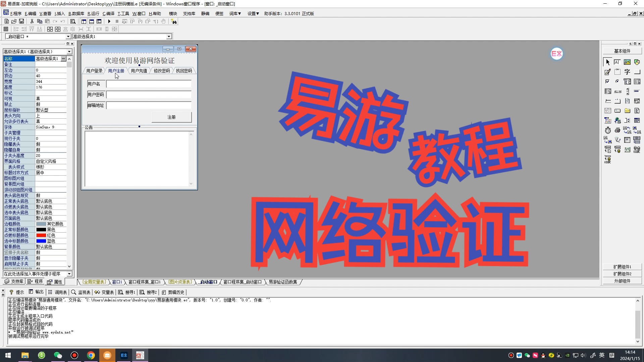Click the Cut scissors icon
Viewport: 644px width, 362px height.
coord(32,21)
